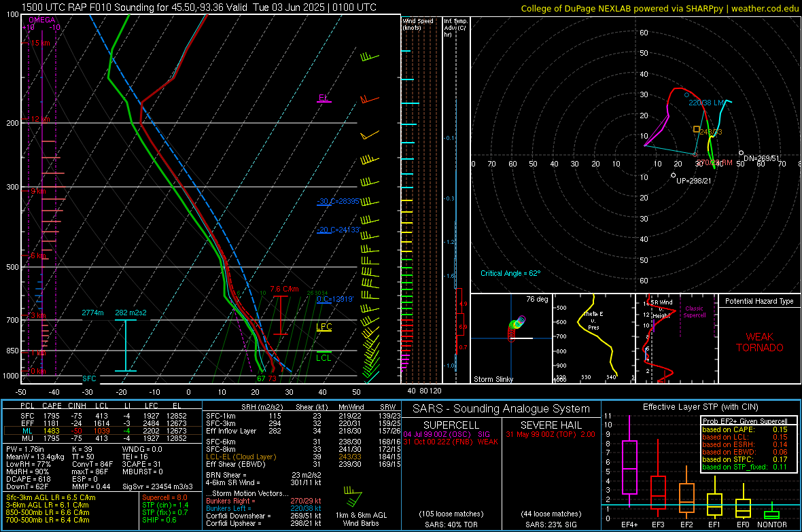Click the (44 loose matches) text
The image size is (802, 532).
click(551, 514)
